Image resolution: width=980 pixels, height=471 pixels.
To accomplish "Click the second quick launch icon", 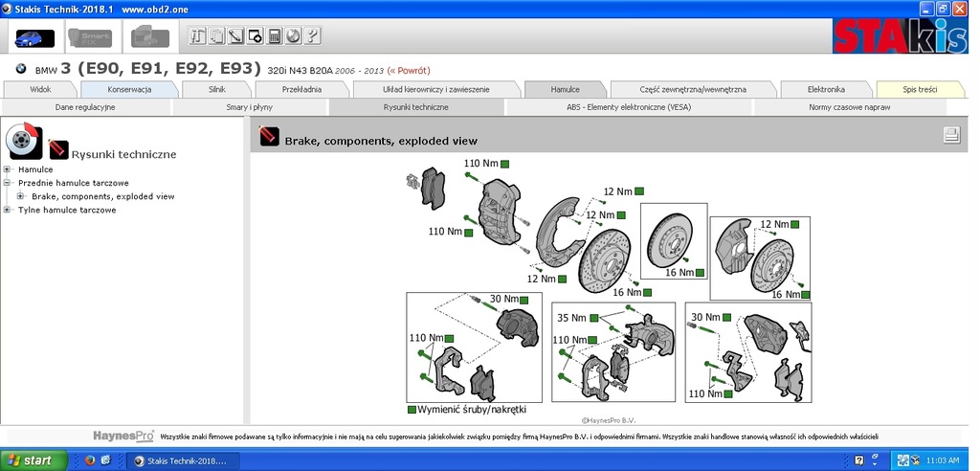I will (105, 461).
